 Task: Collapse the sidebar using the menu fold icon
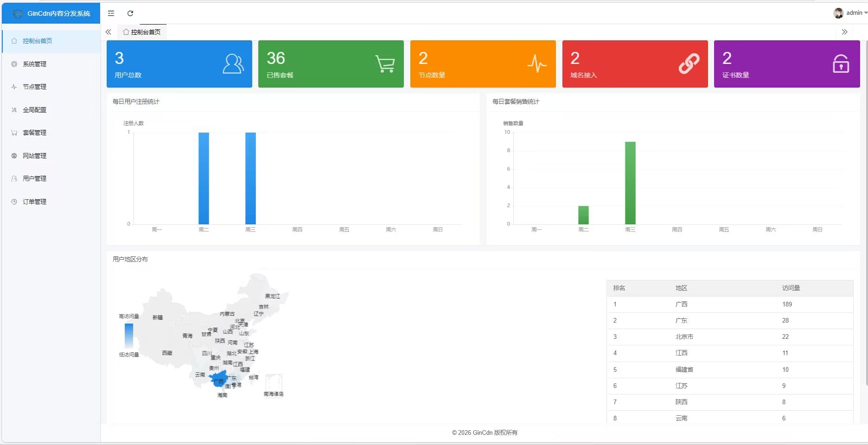111,13
